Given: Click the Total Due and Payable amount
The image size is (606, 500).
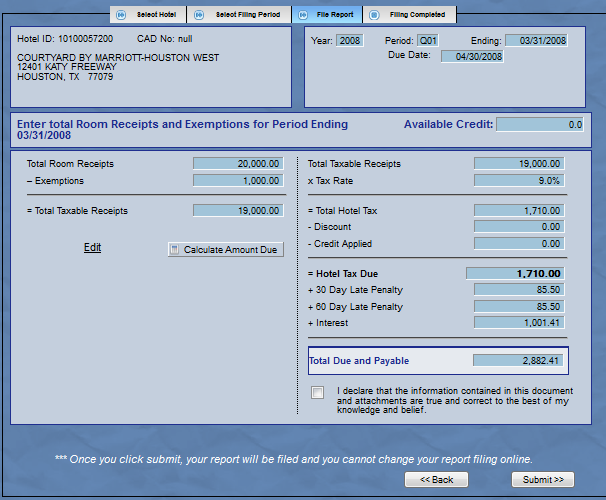Looking at the screenshot, I should tap(518, 360).
